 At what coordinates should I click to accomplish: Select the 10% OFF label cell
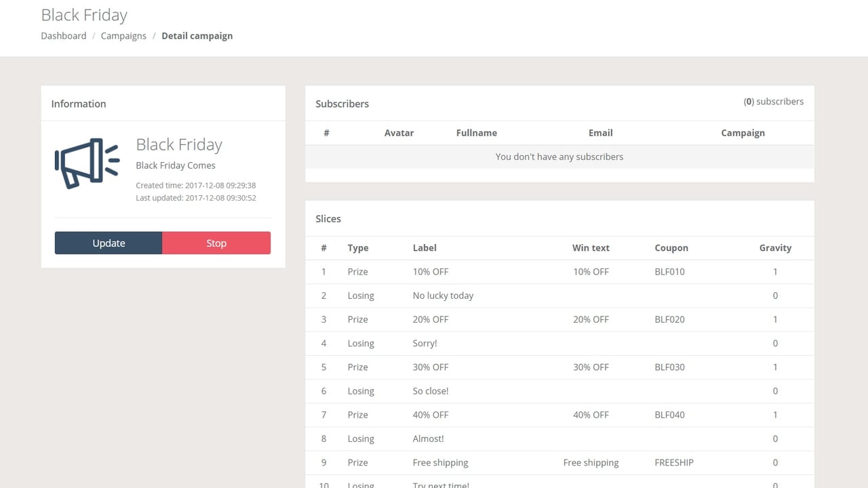tap(431, 272)
